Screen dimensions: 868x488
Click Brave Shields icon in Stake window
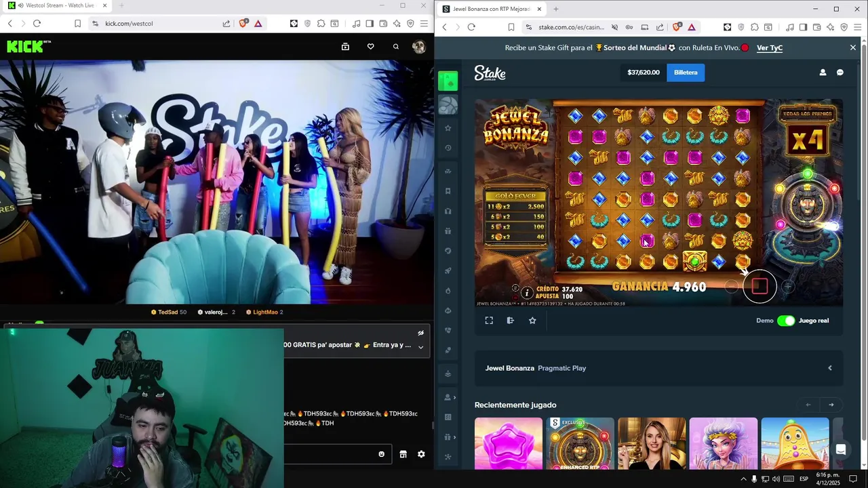click(x=677, y=27)
